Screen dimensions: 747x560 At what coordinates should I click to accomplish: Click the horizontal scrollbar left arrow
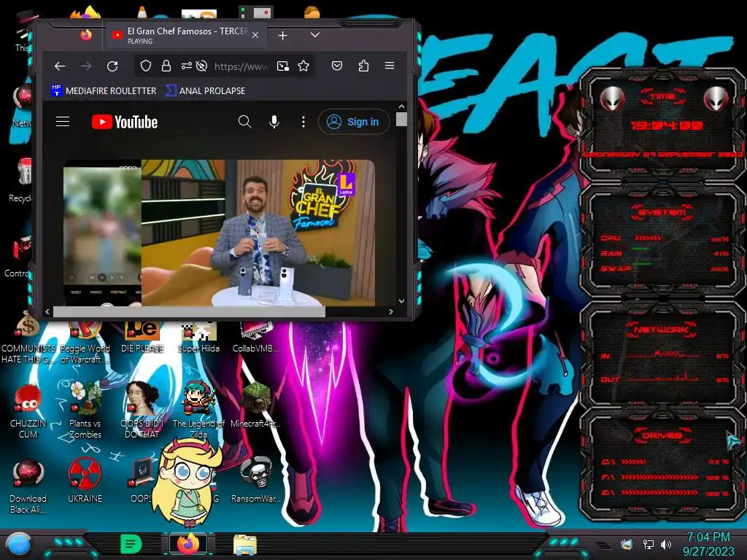47,311
